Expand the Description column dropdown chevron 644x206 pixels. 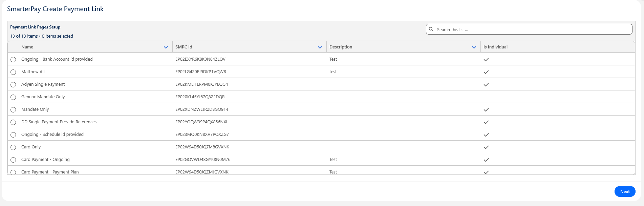point(474,47)
